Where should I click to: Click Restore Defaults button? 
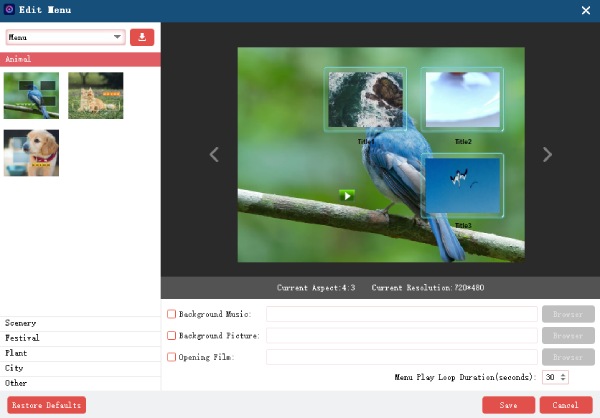(46, 405)
